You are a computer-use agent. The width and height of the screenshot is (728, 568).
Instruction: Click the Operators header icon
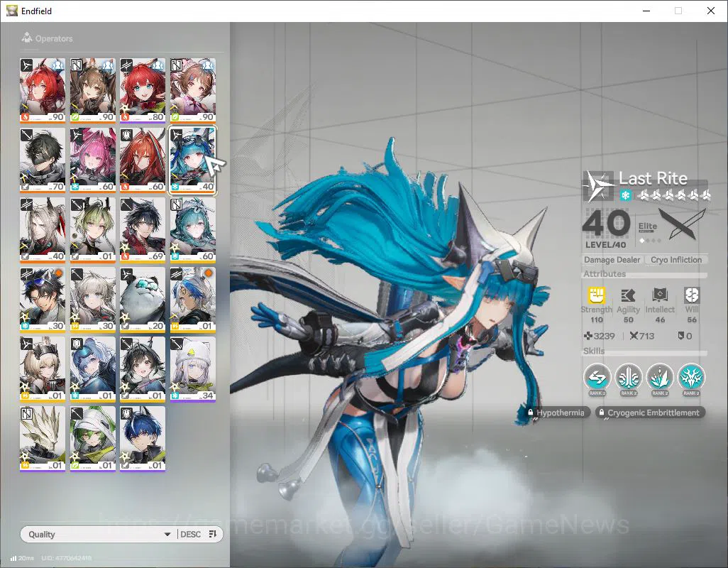tap(26, 37)
